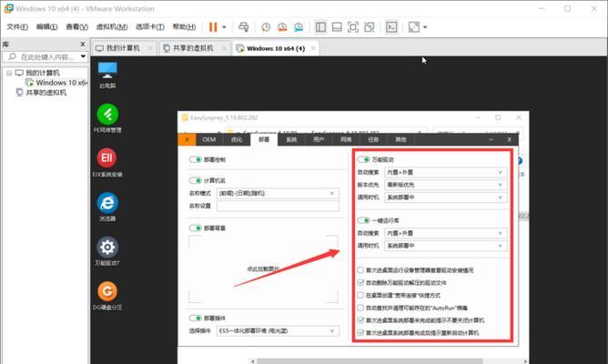The width and height of the screenshot is (608, 364).
Task: Select the EIX系统安装 desktop icon
Action: pyautogui.click(x=107, y=163)
